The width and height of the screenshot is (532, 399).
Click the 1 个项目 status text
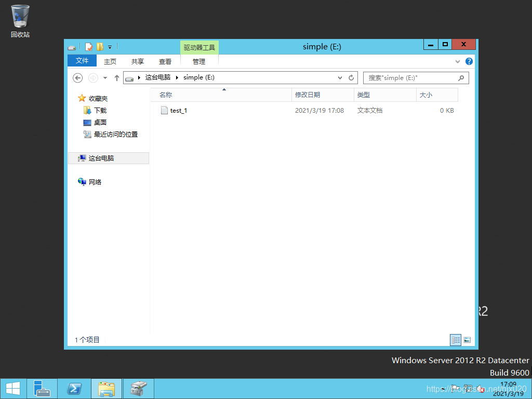point(87,340)
